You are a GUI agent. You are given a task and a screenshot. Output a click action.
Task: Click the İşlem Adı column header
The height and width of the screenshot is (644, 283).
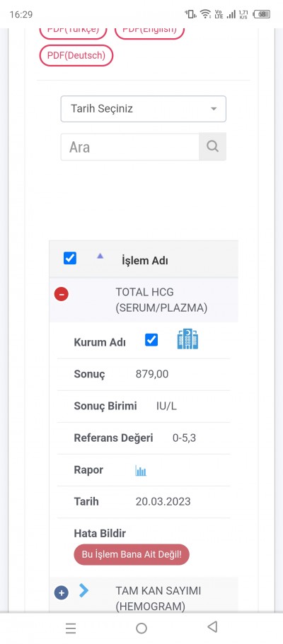coord(145,260)
